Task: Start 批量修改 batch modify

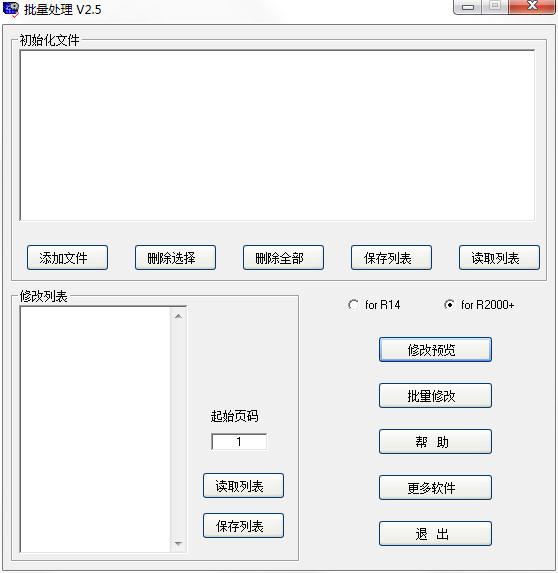Action: click(x=435, y=396)
